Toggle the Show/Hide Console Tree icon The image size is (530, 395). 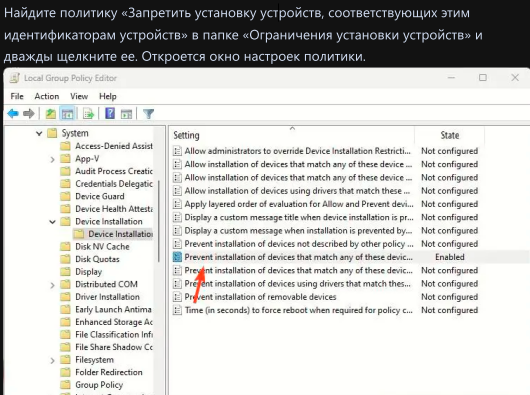(67, 114)
